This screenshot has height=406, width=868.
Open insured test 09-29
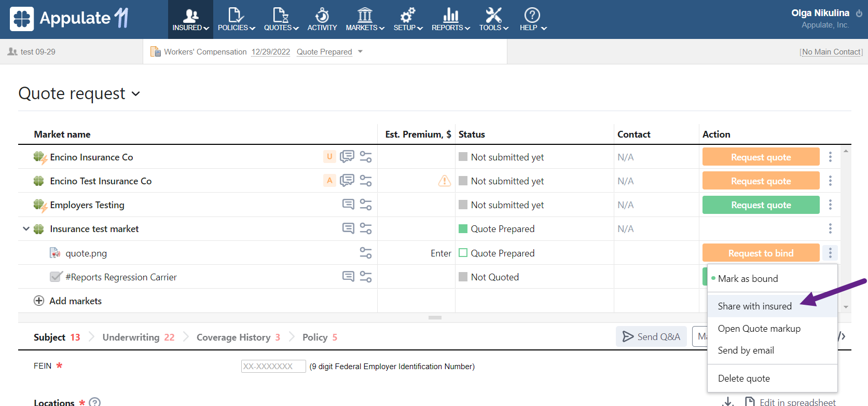(x=38, y=52)
